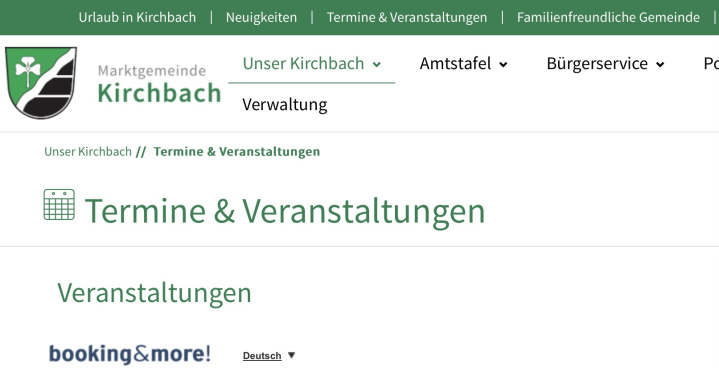Click Termine & Veranstaltungen in the green bar

coord(407,17)
